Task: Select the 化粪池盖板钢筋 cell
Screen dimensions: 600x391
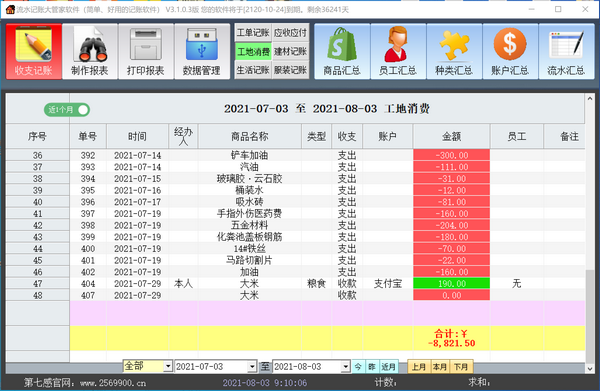Action: tap(250, 237)
